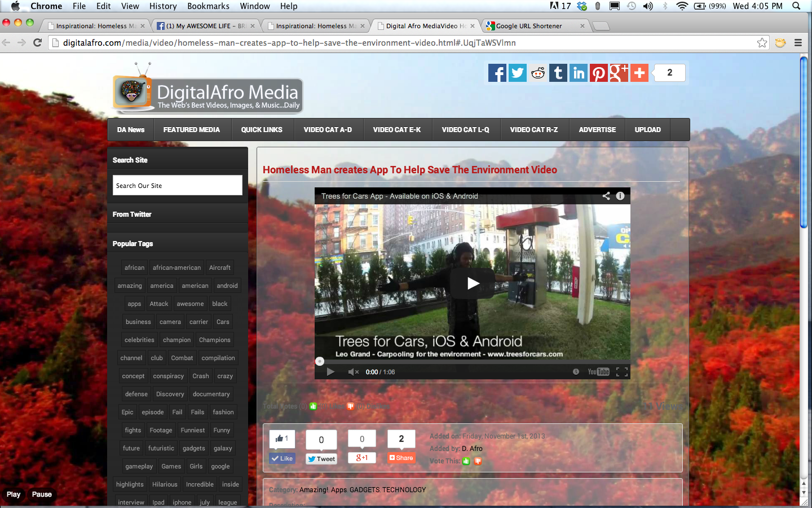Open the video info icon
The image size is (812, 508).
[x=620, y=196]
